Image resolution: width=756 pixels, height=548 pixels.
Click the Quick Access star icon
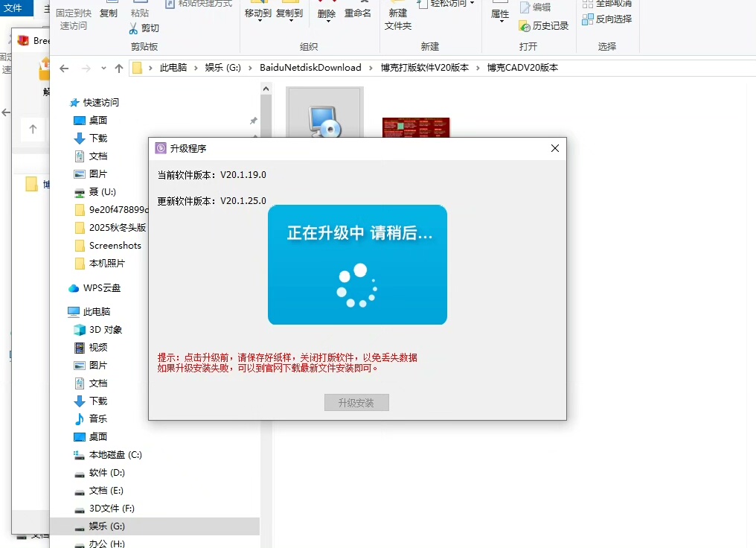point(74,102)
